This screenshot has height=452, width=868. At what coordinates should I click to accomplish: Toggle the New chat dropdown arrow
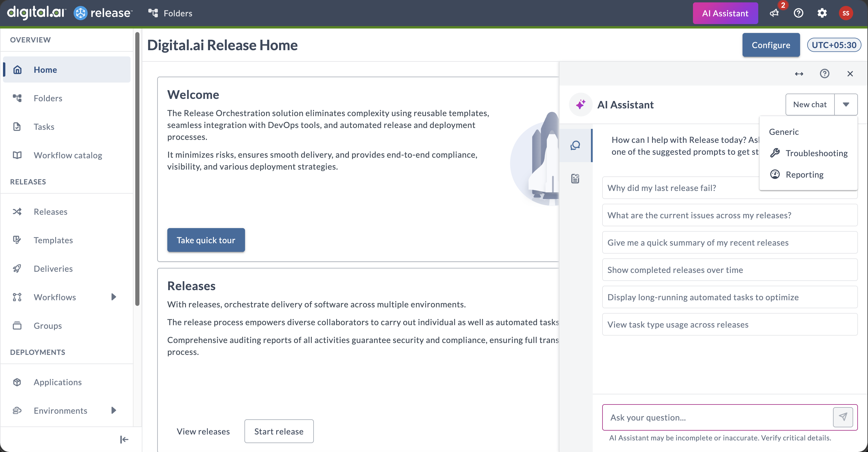[846, 105]
